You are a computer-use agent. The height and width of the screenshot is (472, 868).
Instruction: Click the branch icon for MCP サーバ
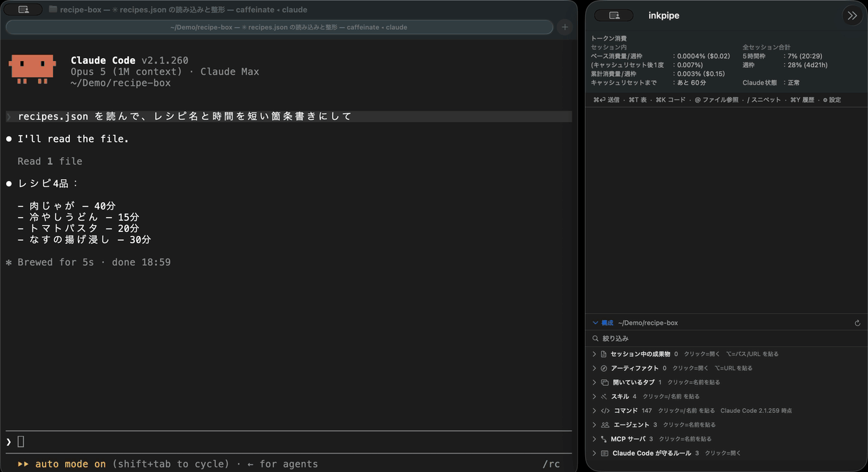pyautogui.click(x=604, y=439)
